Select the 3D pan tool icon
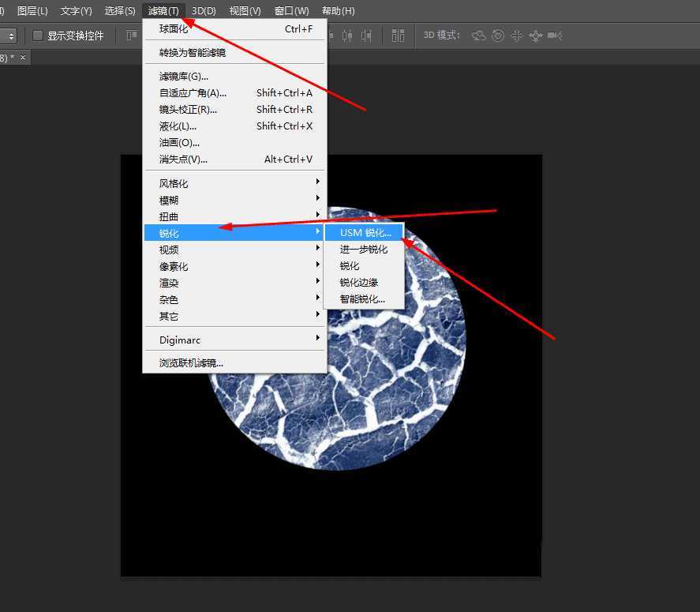The width and height of the screenshot is (700, 612). pos(518,36)
